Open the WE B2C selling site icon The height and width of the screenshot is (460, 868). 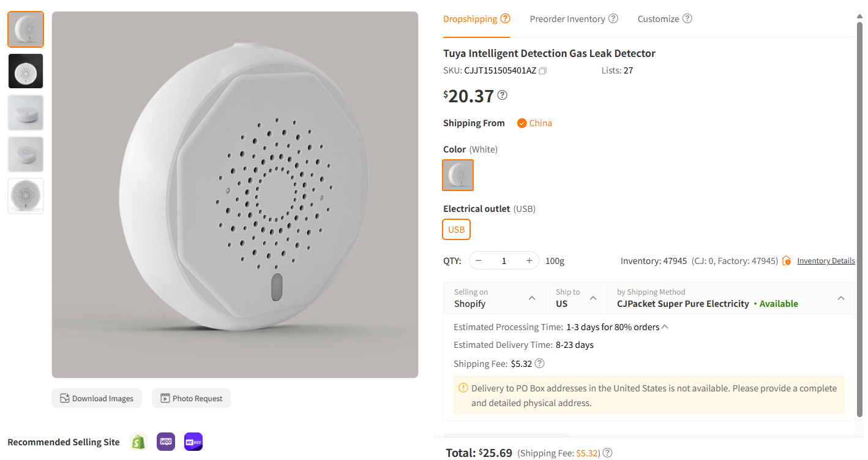[x=193, y=441]
